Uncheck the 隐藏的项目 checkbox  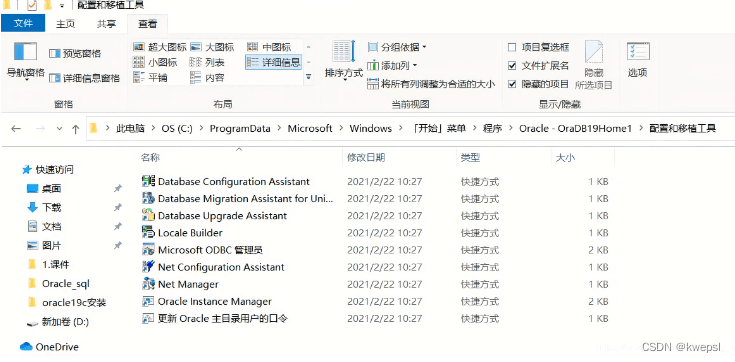click(512, 84)
